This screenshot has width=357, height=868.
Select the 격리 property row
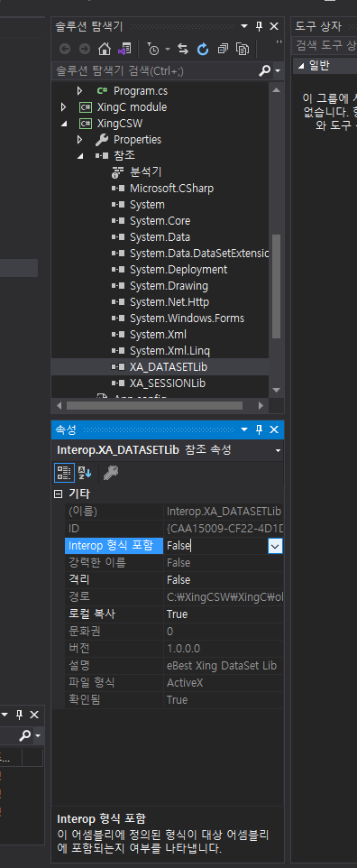point(174,579)
